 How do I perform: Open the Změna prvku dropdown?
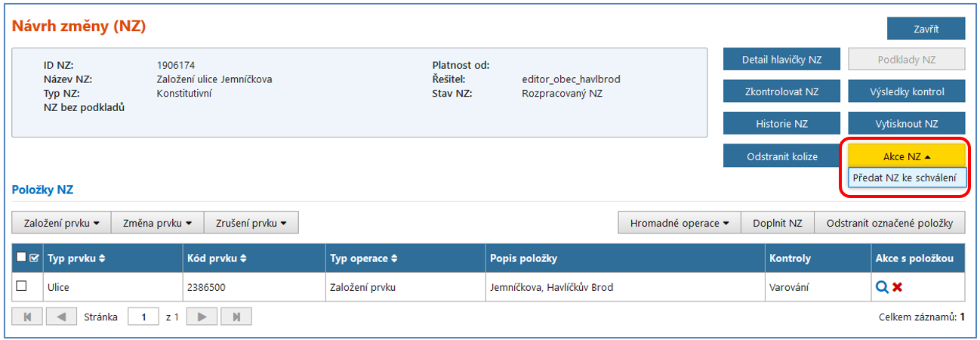click(157, 223)
